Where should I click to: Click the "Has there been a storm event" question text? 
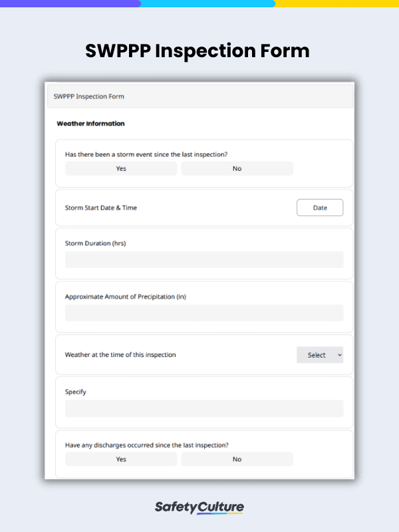tap(146, 154)
